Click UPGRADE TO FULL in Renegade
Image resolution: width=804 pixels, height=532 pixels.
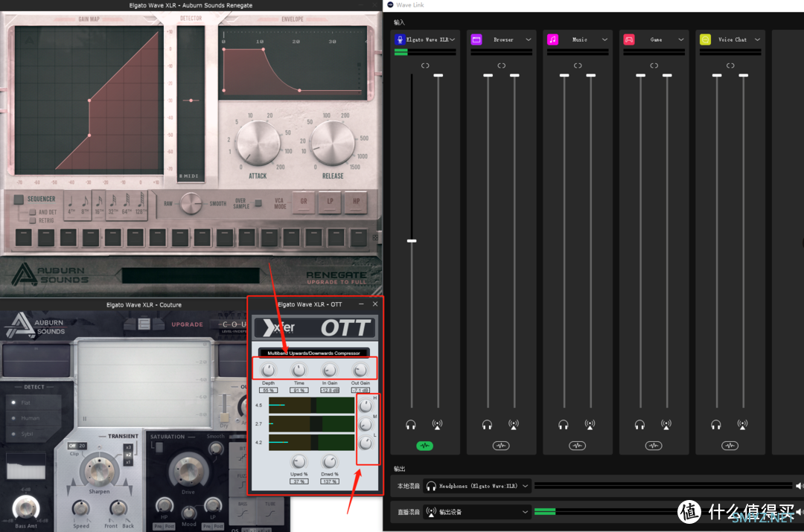[x=337, y=282]
